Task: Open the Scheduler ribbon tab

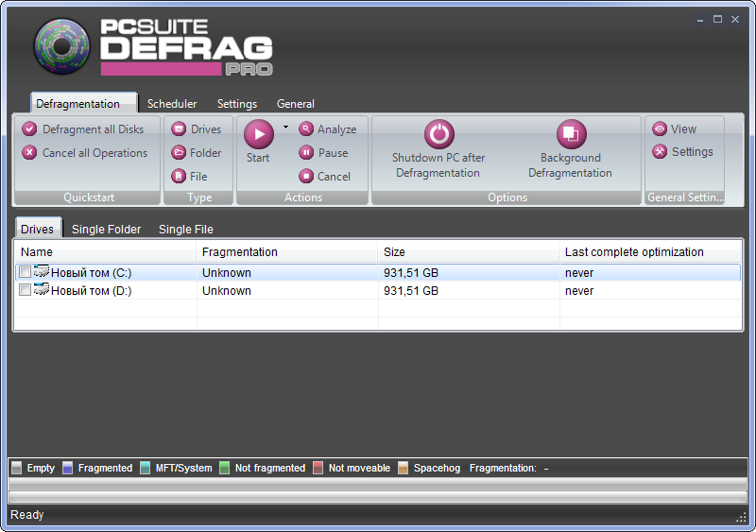Action: tap(172, 104)
